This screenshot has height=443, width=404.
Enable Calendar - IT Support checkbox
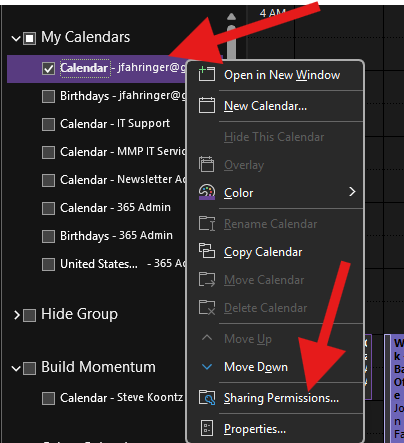click(49, 125)
